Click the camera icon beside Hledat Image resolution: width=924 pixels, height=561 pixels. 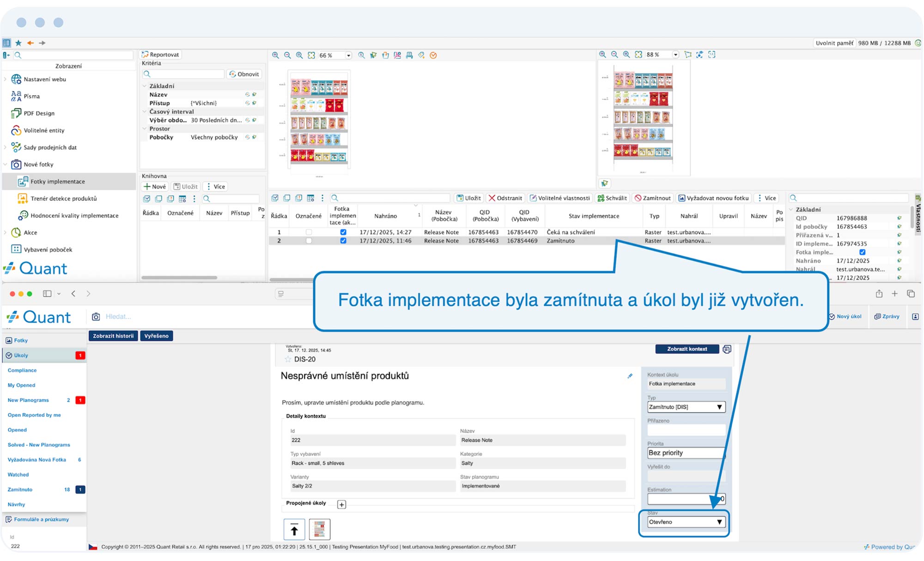tap(96, 317)
